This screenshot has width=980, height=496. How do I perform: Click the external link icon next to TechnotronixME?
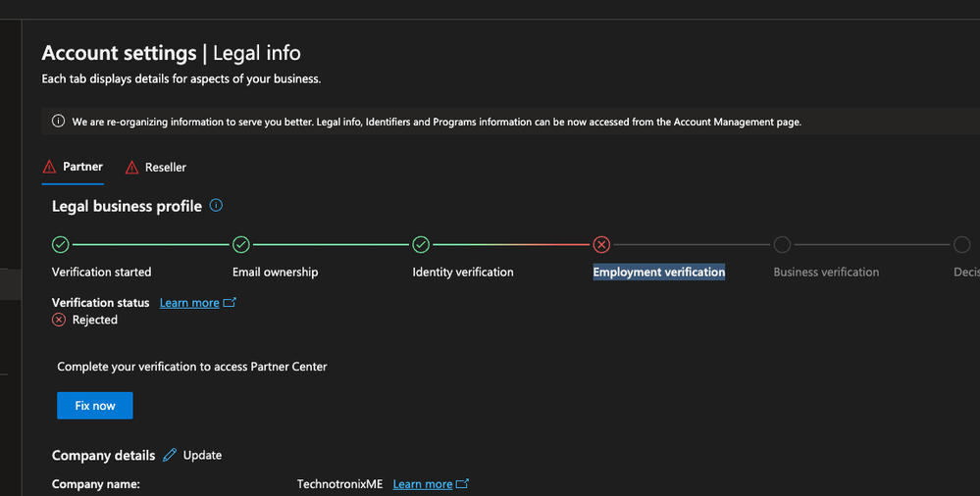point(462,483)
